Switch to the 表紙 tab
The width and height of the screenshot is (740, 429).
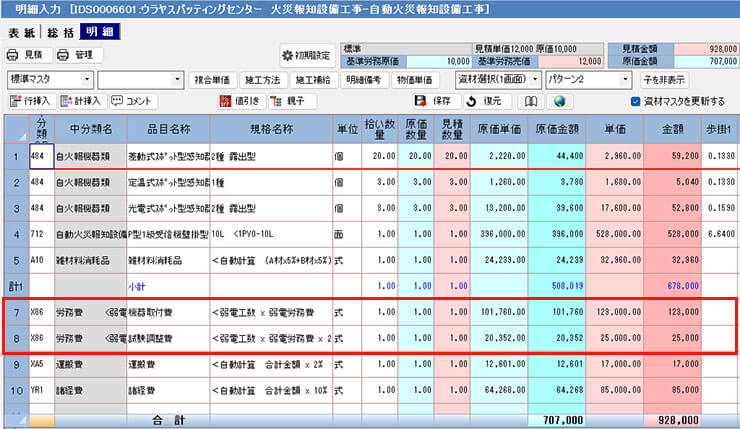19,31
